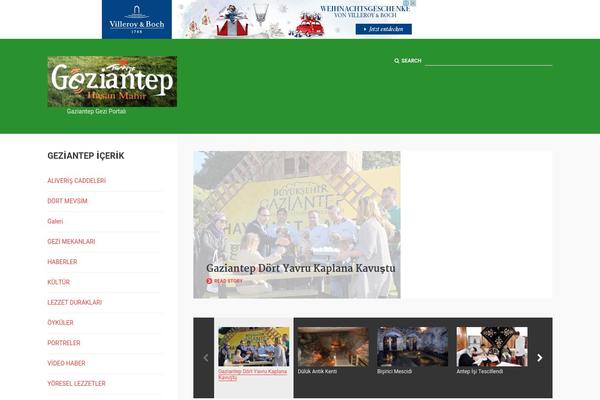Select Dülük Antik Kenti thumbnail

coord(333,346)
